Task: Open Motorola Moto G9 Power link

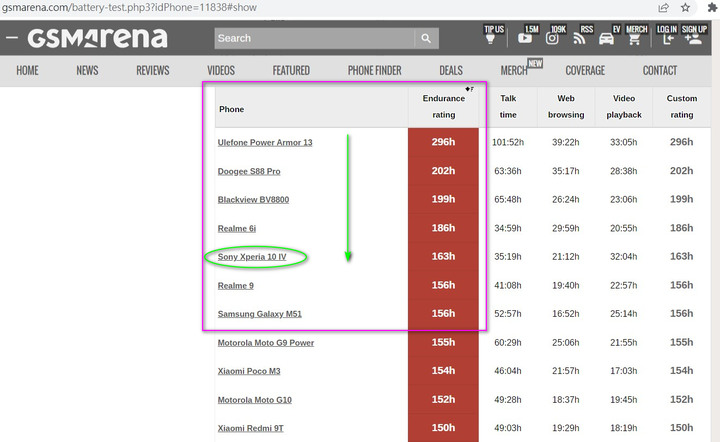Action: tap(266, 342)
